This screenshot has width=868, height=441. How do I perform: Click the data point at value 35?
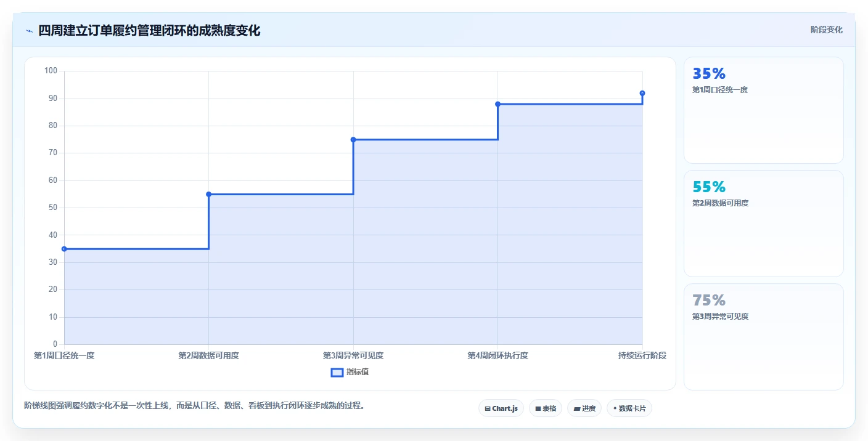click(64, 249)
